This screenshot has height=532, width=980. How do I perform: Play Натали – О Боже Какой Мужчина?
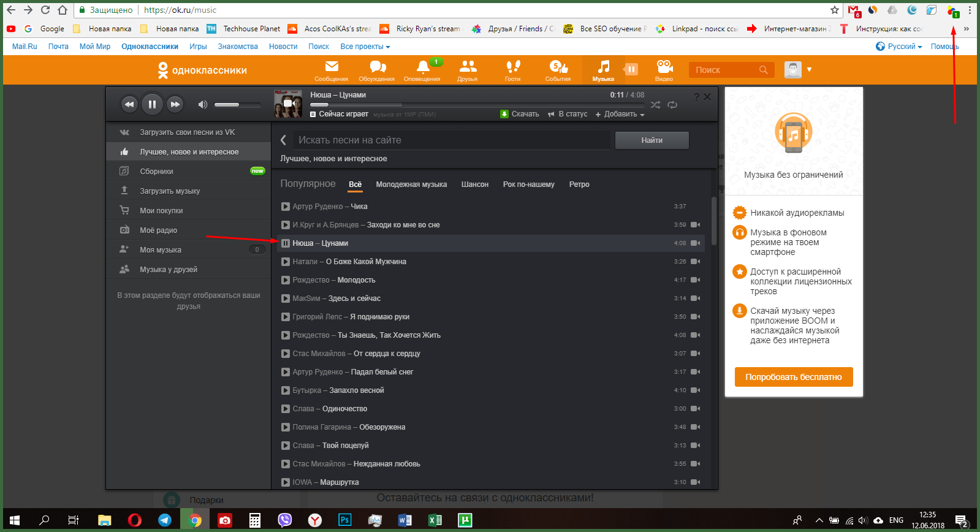point(286,262)
